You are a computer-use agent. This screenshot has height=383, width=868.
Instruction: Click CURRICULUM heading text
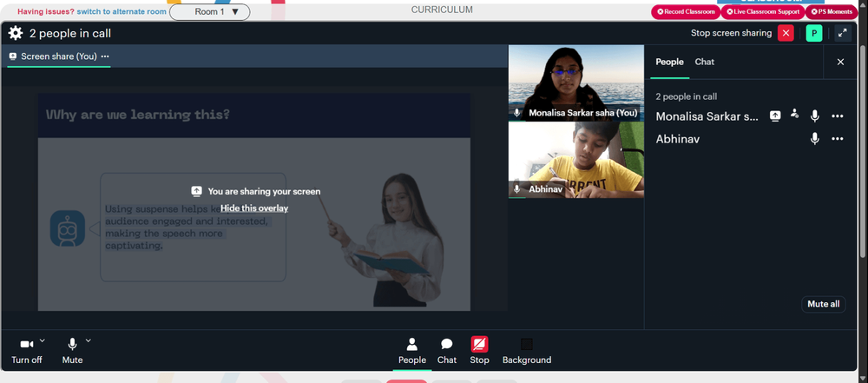point(442,10)
